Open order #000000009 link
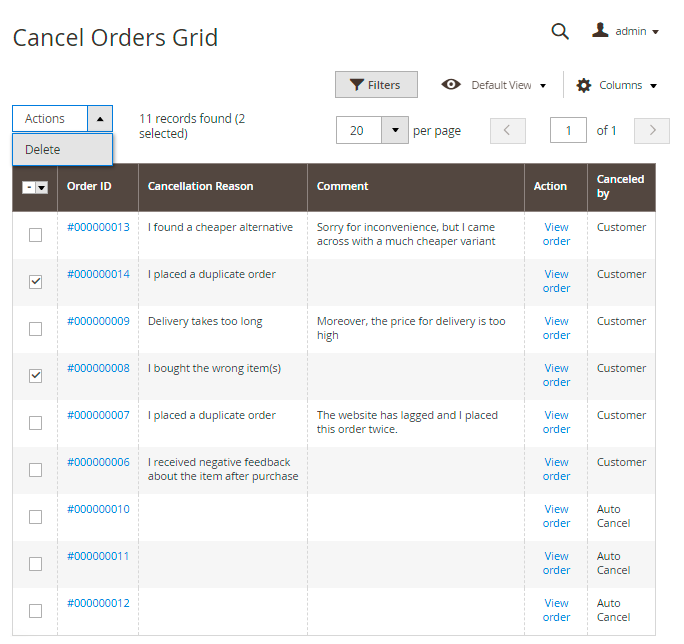684x644 pixels. 98,321
